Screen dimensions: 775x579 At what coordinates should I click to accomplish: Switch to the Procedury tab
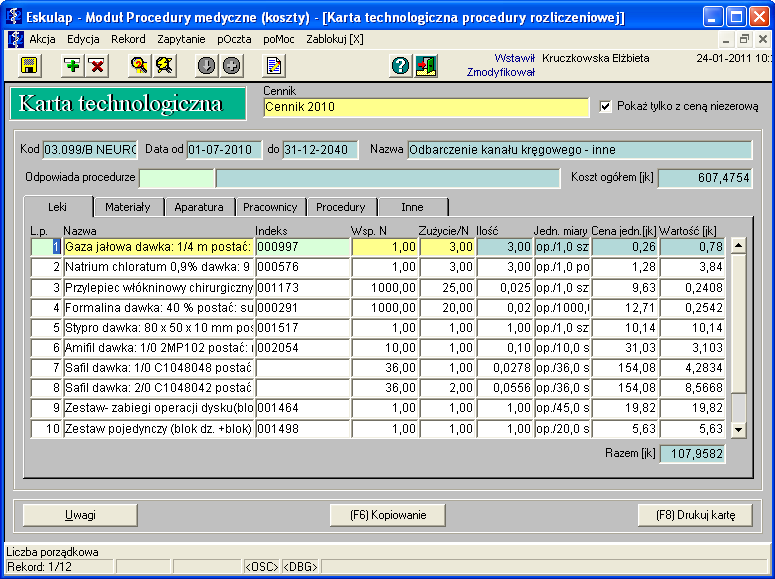[341, 207]
